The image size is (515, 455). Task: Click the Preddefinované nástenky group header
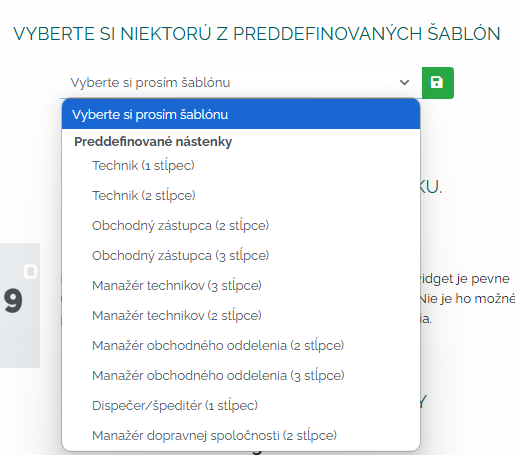153,142
